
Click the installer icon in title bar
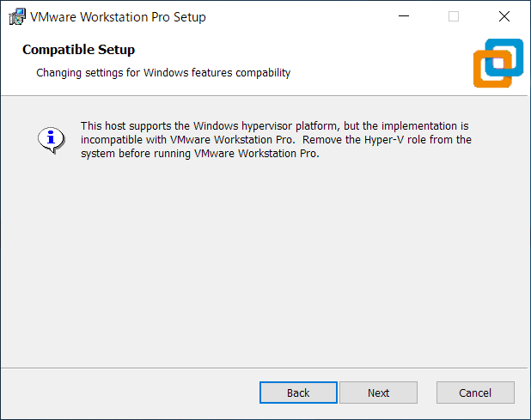tap(17, 17)
